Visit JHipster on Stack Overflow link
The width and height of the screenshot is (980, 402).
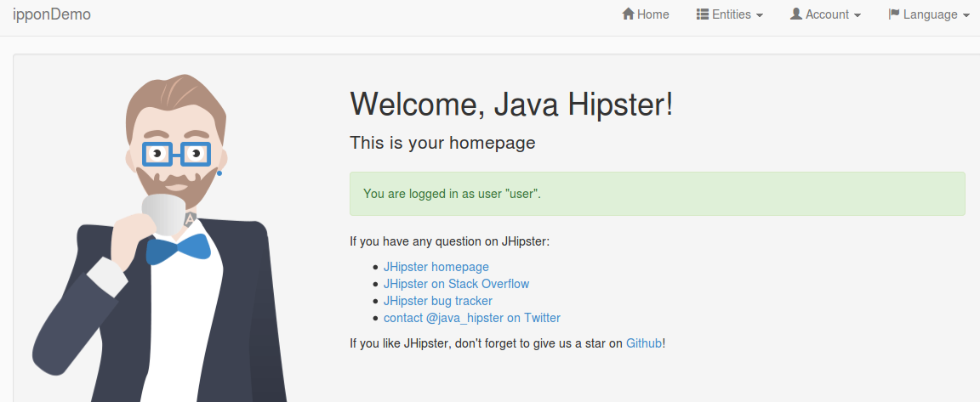click(456, 284)
